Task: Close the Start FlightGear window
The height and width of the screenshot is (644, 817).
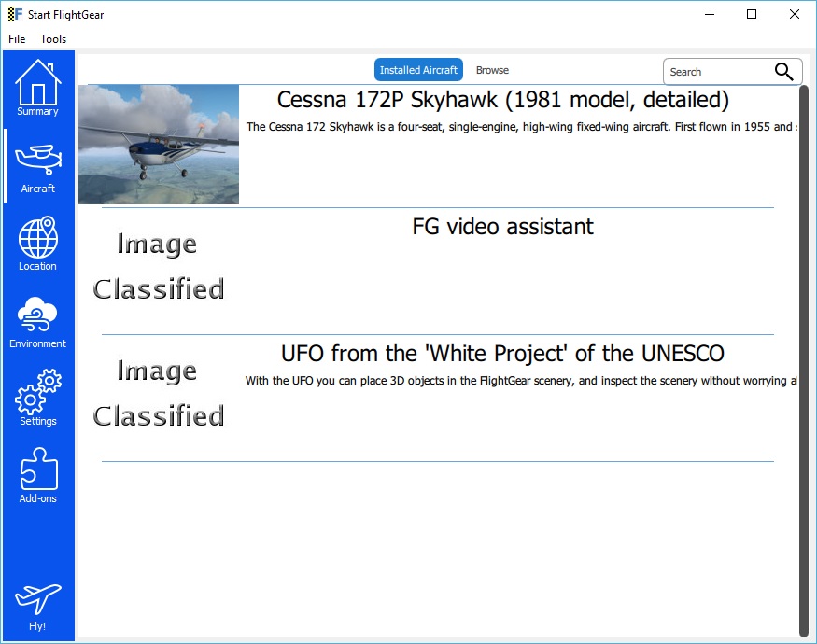Action: click(x=794, y=14)
